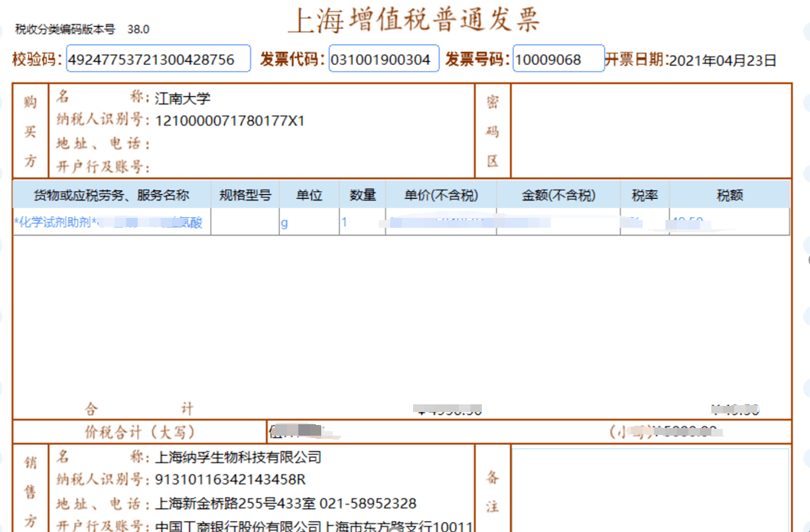Click the unit cell showing g

(x=285, y=223)
